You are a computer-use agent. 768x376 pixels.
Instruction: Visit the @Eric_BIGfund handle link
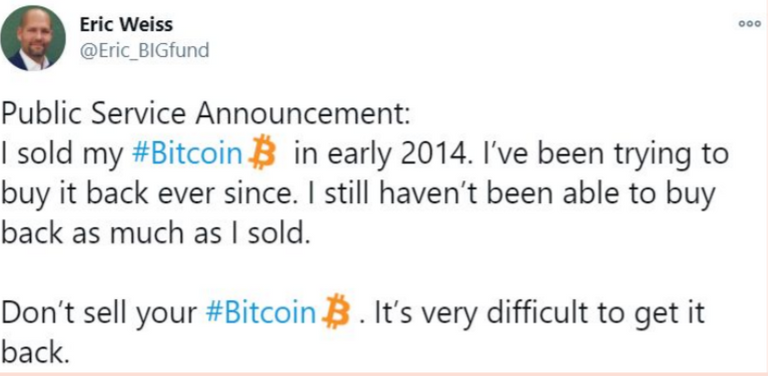[x=144, y=50]
